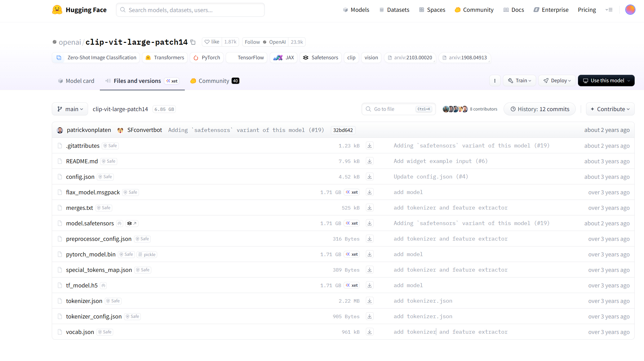Click the commit hash 32bd642

343,130
